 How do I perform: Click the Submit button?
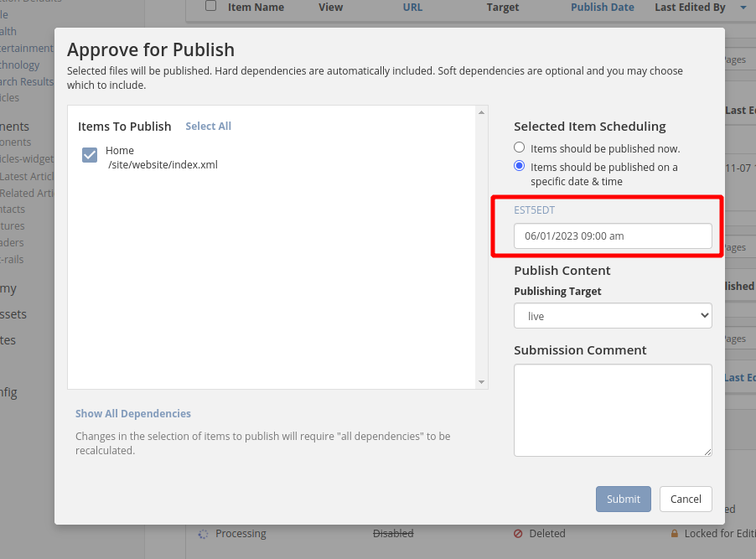(x=623, y=499)
